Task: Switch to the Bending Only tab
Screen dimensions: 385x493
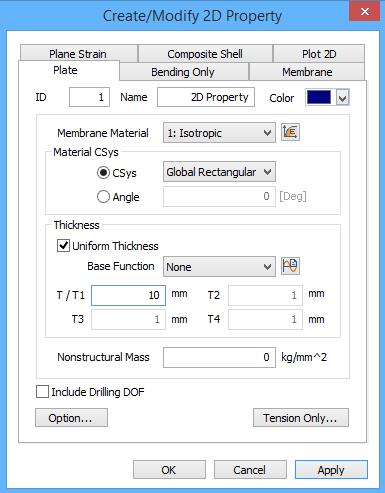Action: (x=183, y=72)
